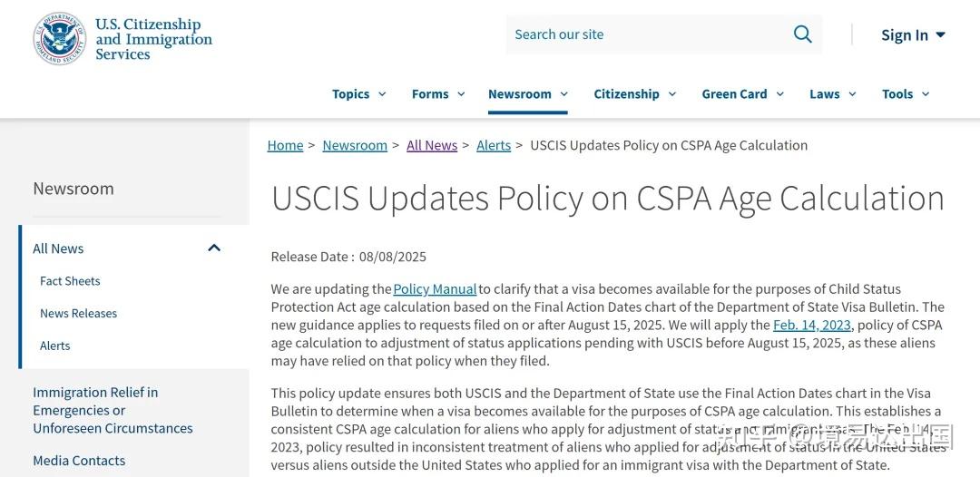Click the All News breadcrumb link
This screenshot has height=477, width=980.
pos(432,145)
